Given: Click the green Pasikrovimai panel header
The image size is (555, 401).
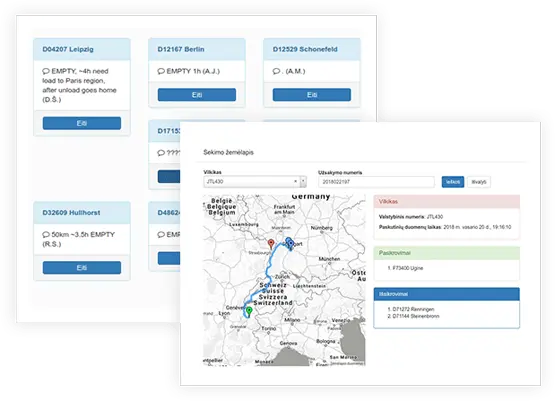Looking at the screenshot, I should pos(447,253).
